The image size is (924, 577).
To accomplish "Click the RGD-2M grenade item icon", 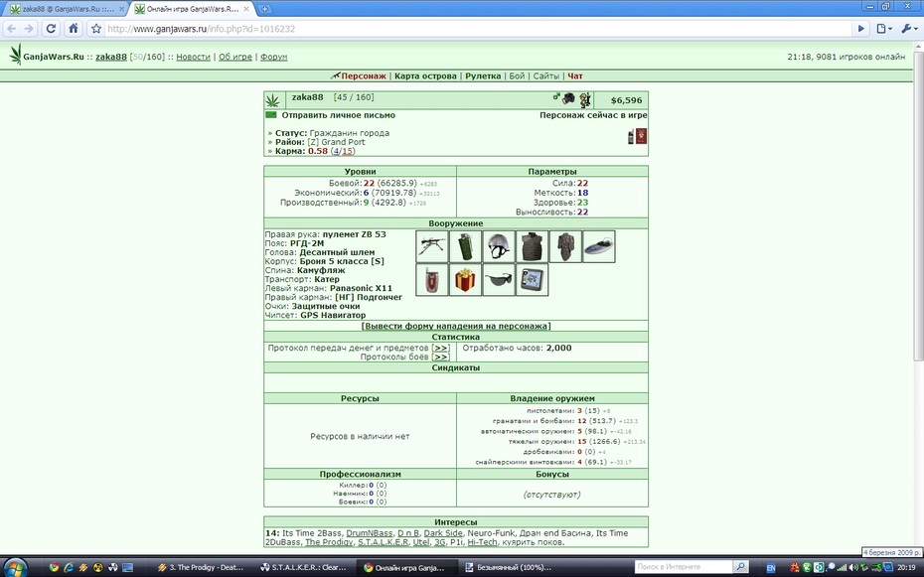I will point(466,246).
